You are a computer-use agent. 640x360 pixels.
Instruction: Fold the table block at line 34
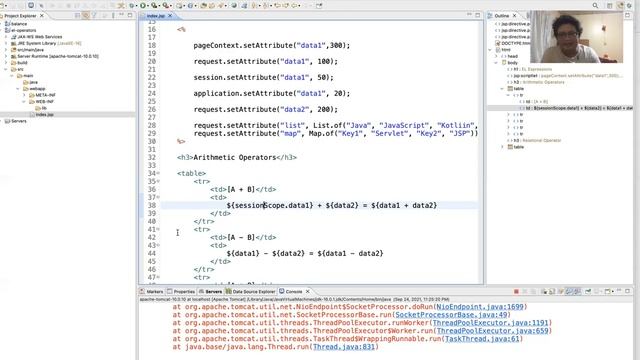click(x=158, y=173)
